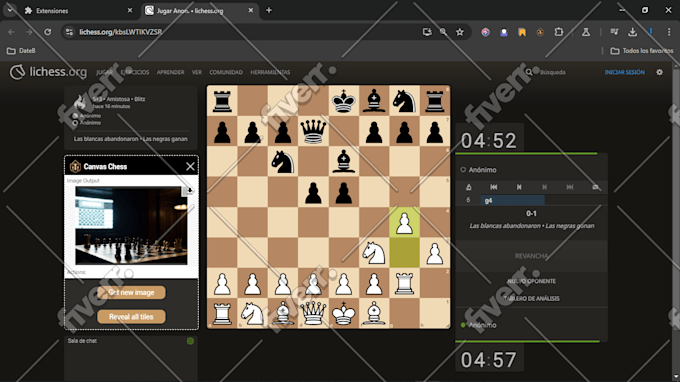Switch to the Extensiones tab
Viewport: 680px width, 382px height.
(78, 10)
